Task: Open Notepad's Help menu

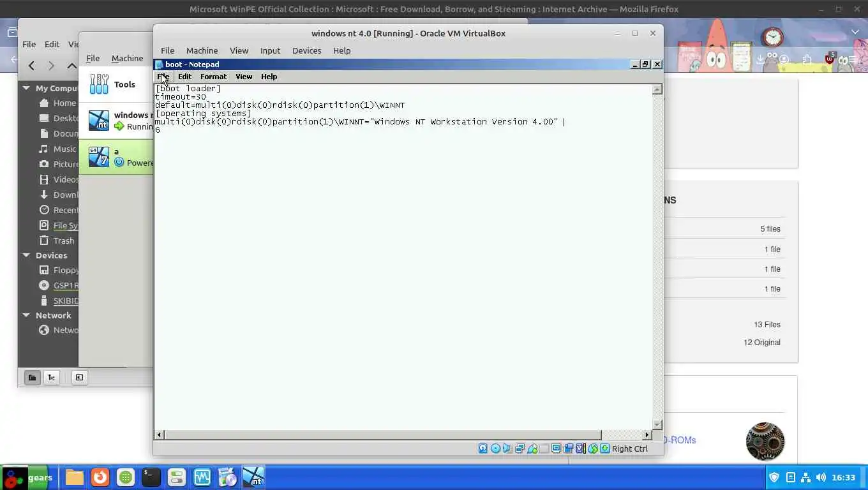Action: point(269,77)
